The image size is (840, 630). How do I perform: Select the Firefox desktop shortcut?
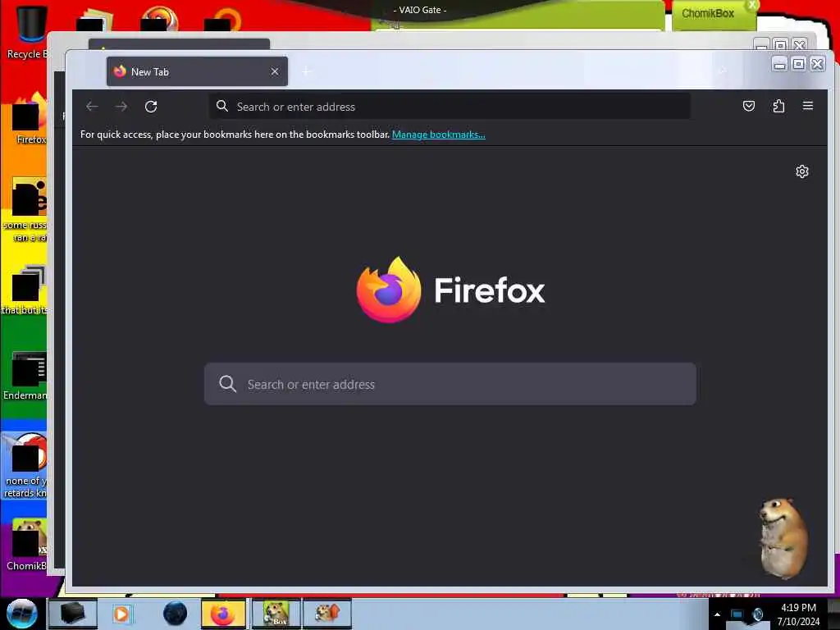[x=30, y=118]
